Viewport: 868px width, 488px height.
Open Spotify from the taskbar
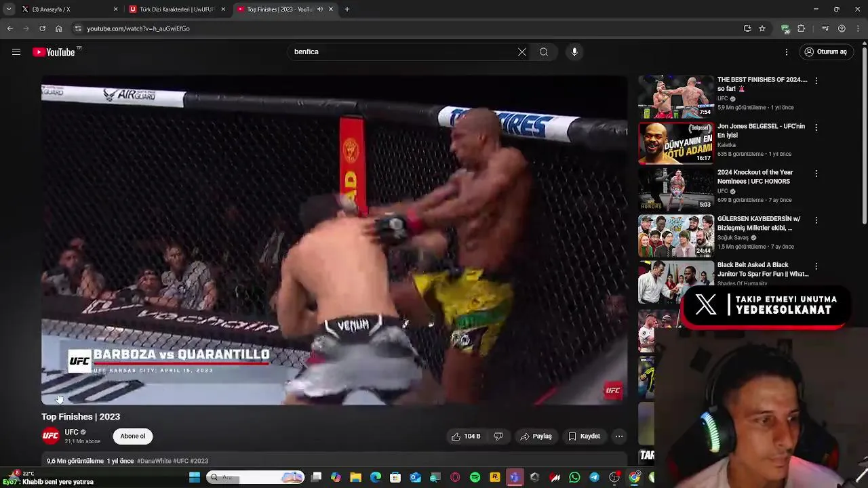(475, 478)
